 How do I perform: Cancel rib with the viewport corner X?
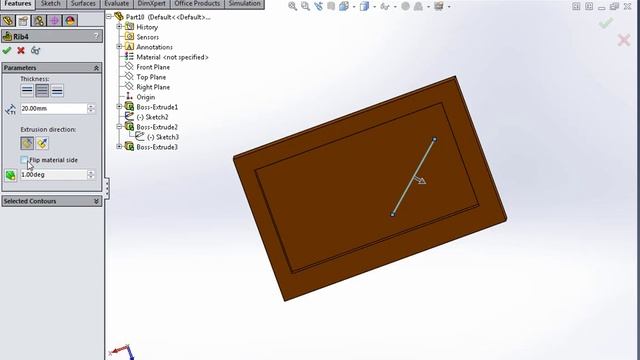(x=624, y=40)
